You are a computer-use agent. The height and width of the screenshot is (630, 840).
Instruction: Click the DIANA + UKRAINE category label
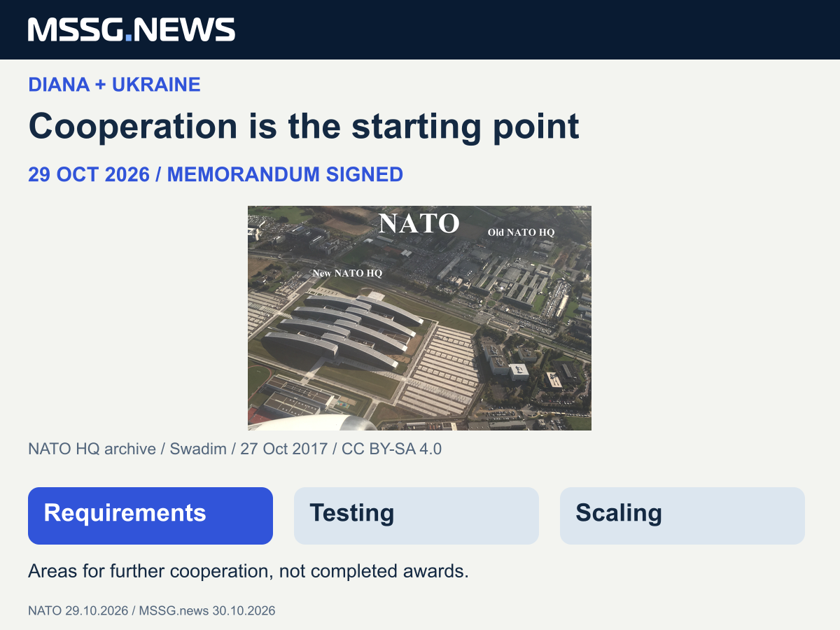click(x=114, y=85)
